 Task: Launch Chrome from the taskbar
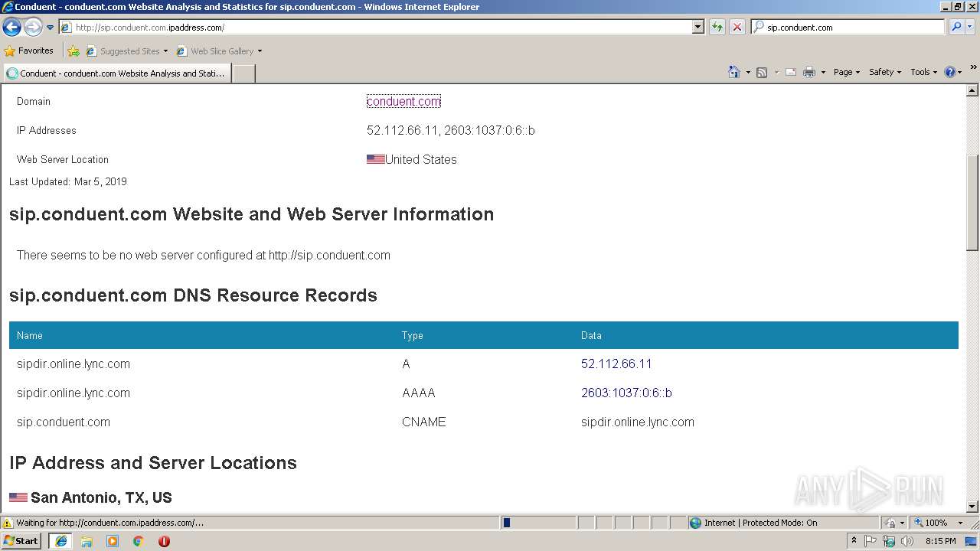tap(139, 541)
